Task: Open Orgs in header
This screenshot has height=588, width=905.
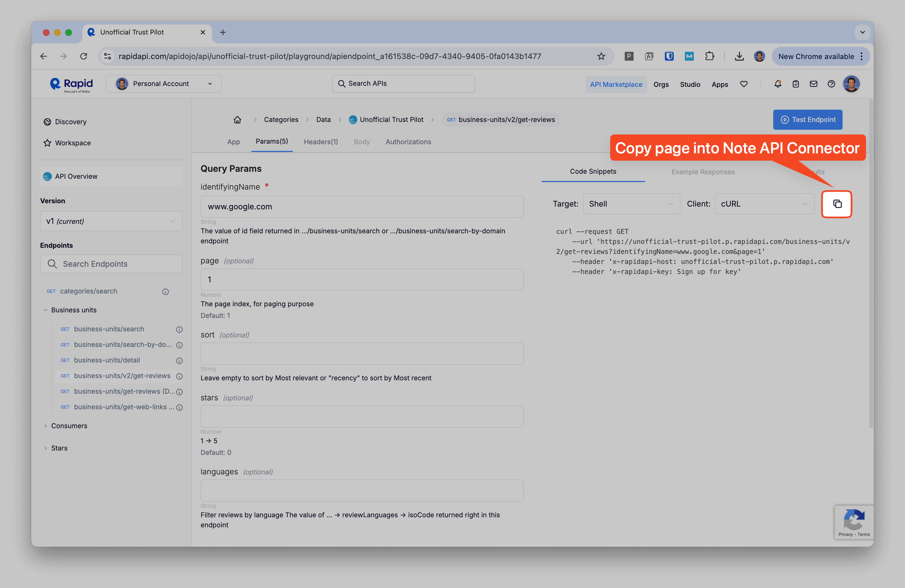Action: (x=661, y=84)
